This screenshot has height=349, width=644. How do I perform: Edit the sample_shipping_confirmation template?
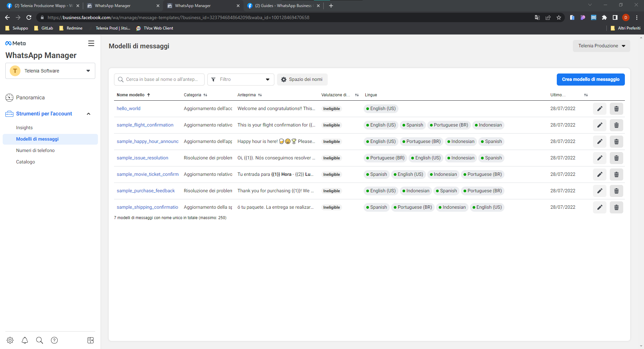point(600,207)
